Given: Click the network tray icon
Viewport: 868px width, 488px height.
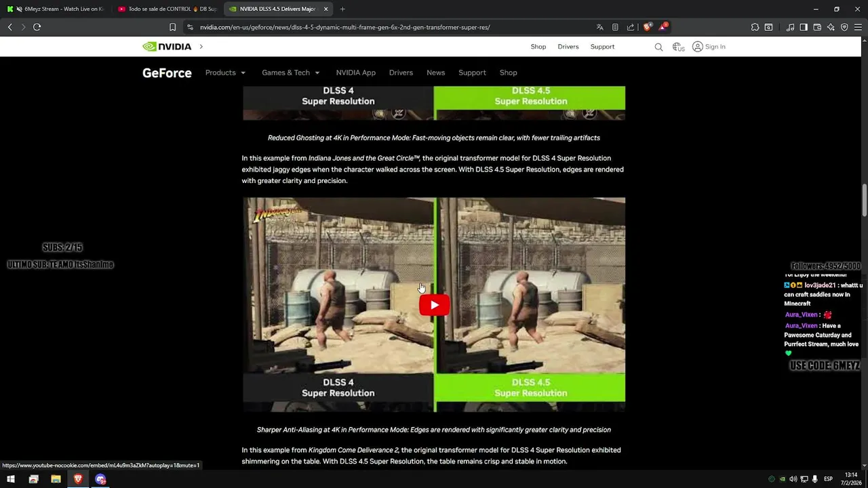Looking at the screenshot, I should click(x=804, y=479).
